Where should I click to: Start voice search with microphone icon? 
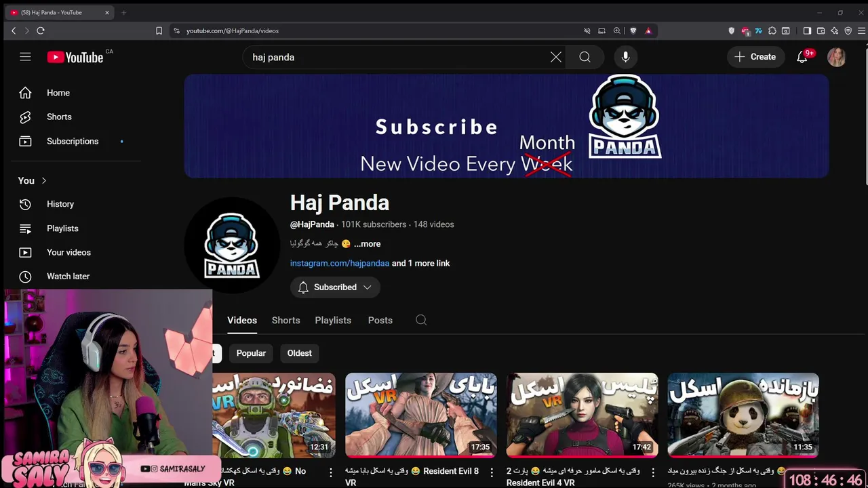(x=625, y=57)
